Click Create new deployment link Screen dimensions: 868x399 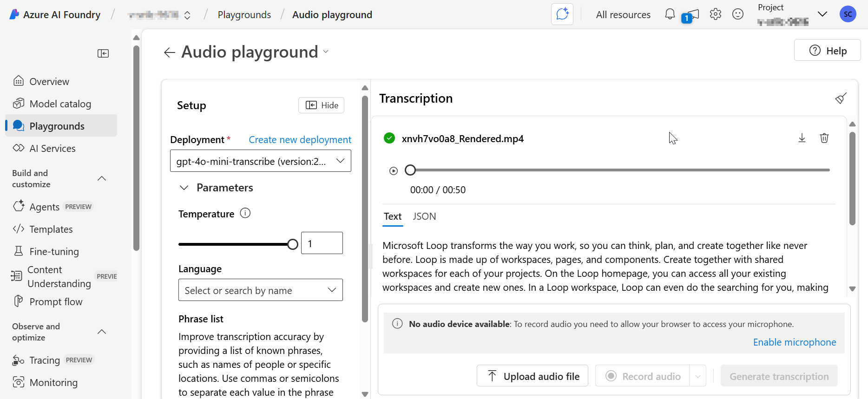point(300,140)
